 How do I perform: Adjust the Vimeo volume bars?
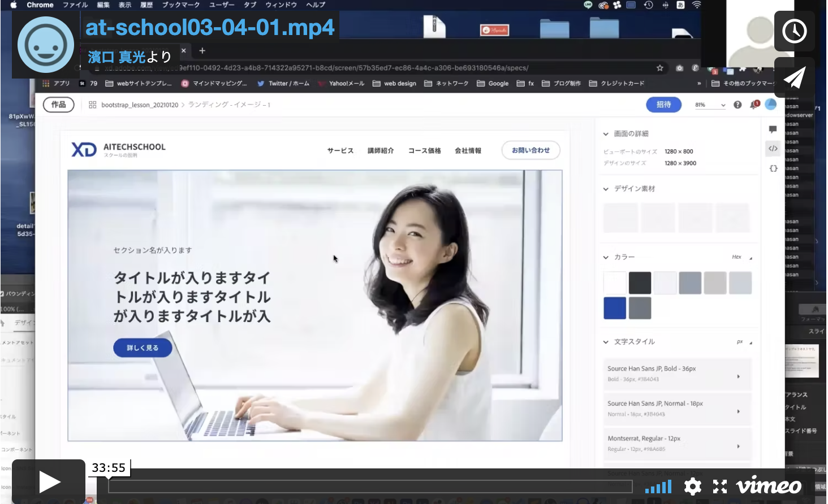[658, 486]
